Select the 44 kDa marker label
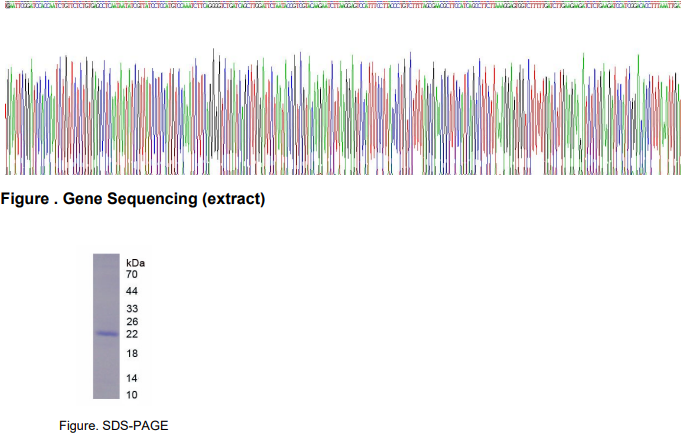This screenshot has height=436, width=692. pyautogui.click(x=132, y=291)
